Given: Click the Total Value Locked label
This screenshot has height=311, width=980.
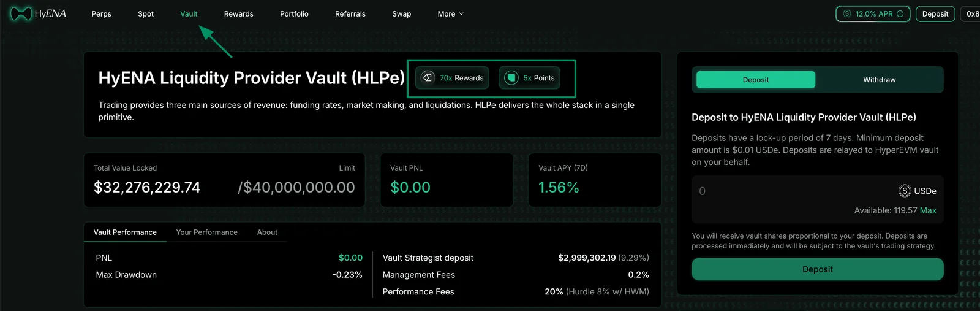Looking at the screenshot, I should click(x=125, y=168).
